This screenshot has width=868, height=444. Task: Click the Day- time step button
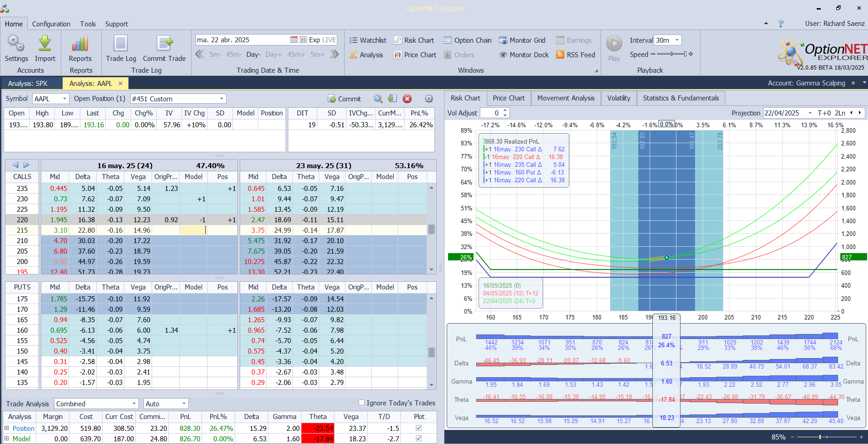tap(253, 55)
